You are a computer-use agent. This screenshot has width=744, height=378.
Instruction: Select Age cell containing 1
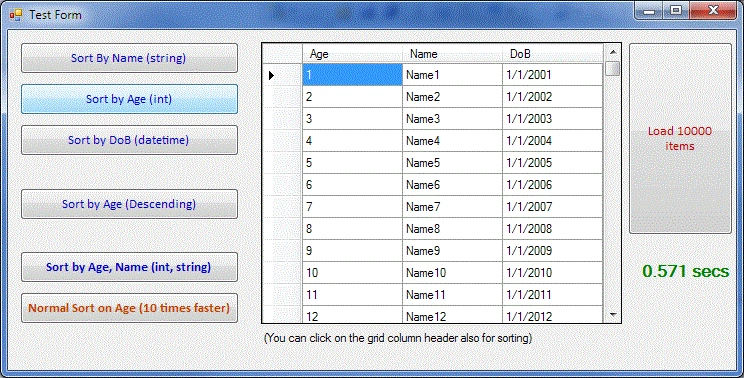tap(353, 75)
